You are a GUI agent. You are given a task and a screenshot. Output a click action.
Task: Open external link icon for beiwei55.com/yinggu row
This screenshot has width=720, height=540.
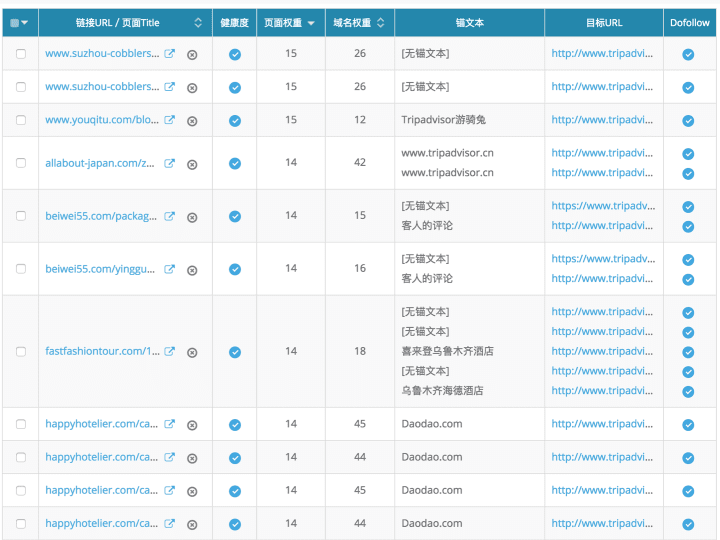pos(169,269)
